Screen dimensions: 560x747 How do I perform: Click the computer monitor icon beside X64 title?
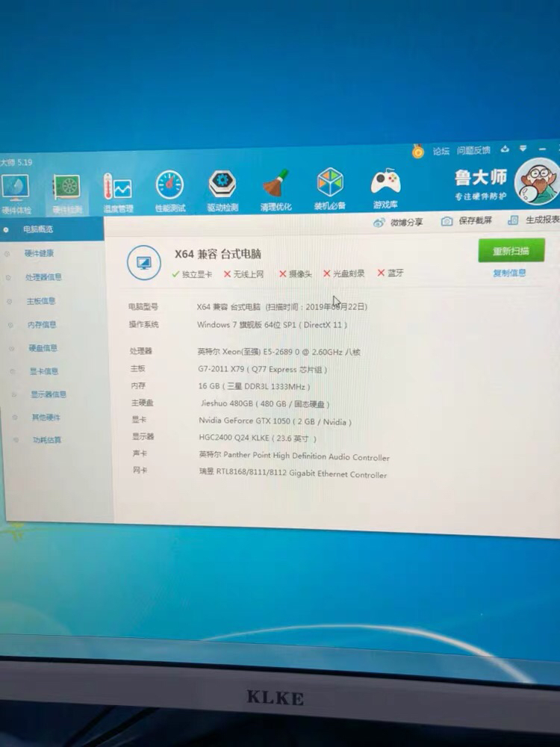(x=144, y=262)
